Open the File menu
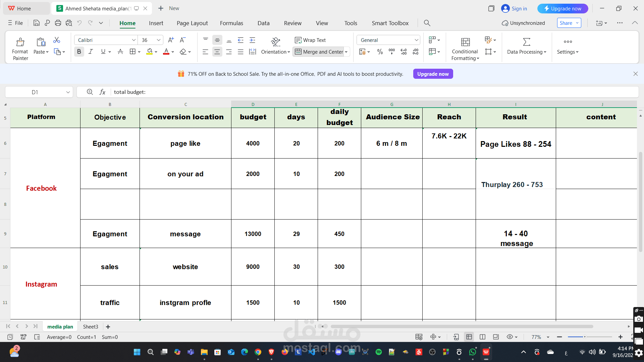This screenshot has height=362, width=644. (x=15, y=23)
